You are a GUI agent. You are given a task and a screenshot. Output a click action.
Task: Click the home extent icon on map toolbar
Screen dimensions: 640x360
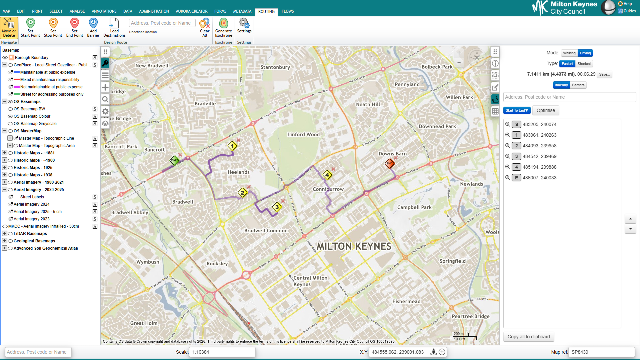[105, 123]
